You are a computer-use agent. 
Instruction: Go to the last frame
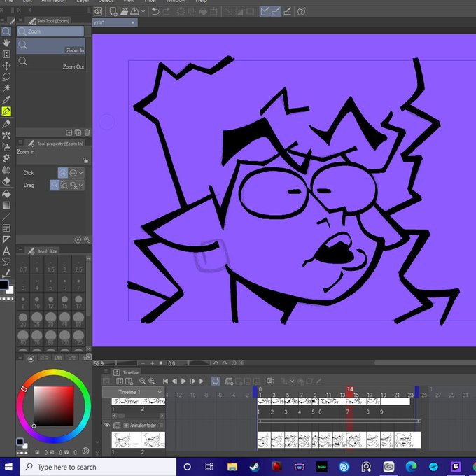202,381
